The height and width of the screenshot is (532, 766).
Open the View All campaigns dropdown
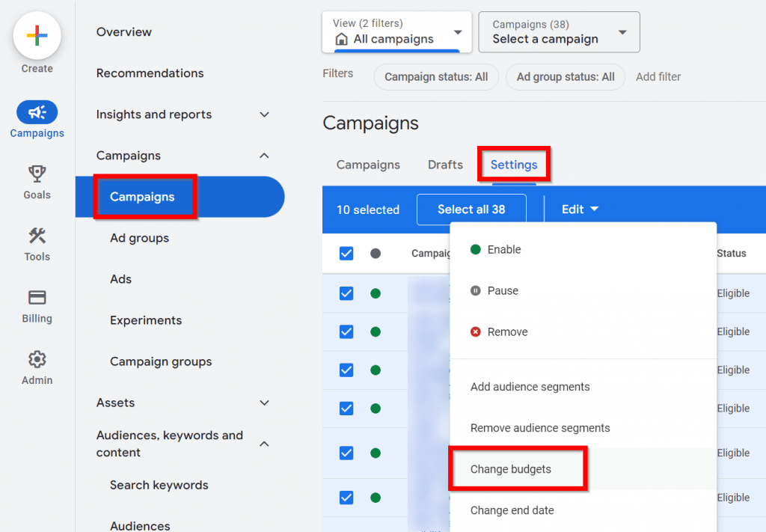396,31
